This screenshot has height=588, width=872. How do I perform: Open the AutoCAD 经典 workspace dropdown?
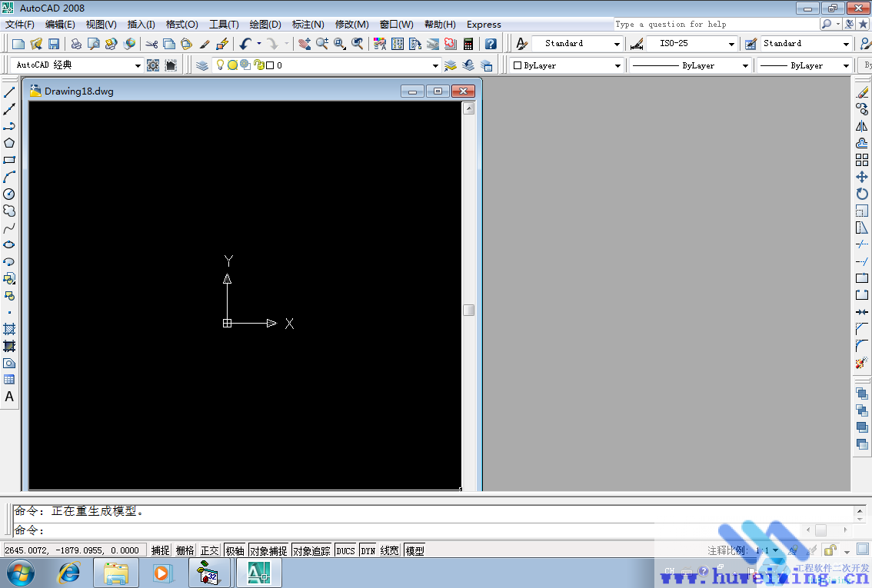point(138,65)
